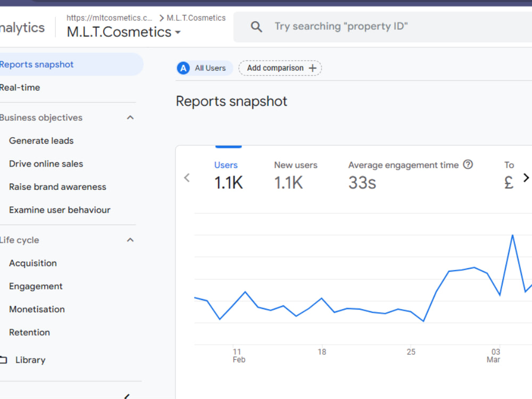Collapse the Business objectives section
The image size is (532, 399).
(130, 118)
